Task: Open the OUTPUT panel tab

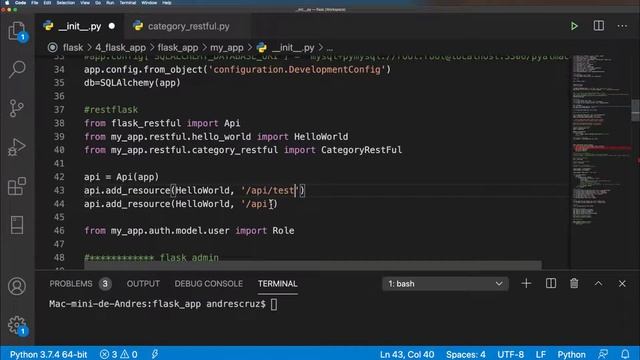Action: pyautogui.click(x=143, y=284)
